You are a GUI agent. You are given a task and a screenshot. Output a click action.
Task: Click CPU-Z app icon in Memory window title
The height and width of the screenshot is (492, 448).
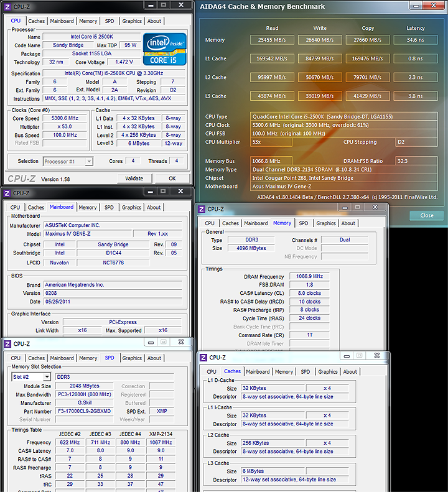pyautogui.click(x=202, y=209)
